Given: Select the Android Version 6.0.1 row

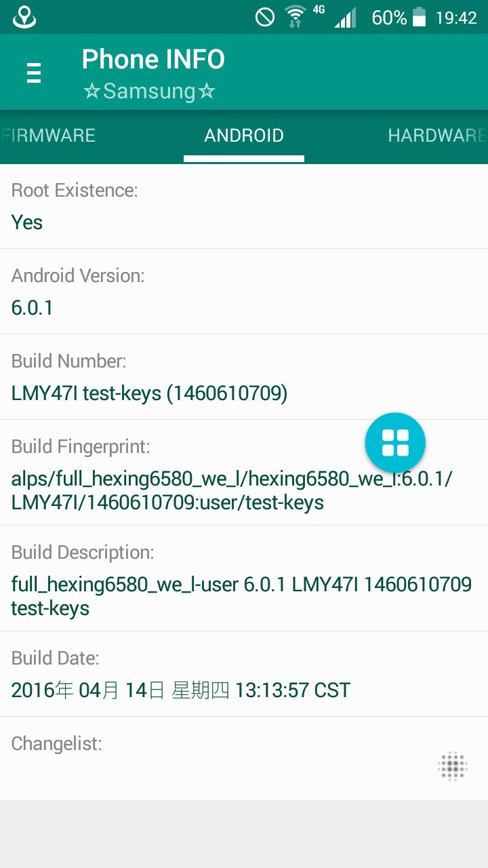Looking at the screenshot, I should tap(244, 292).
